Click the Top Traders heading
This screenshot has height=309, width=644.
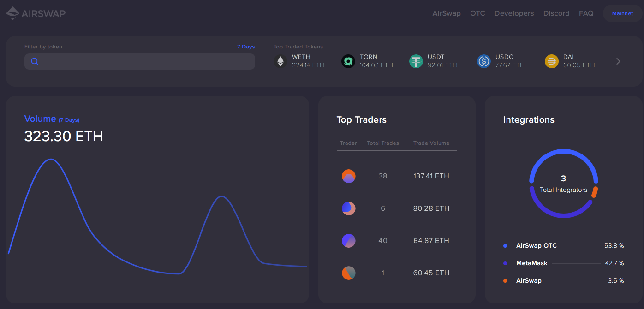coord(362,120)
